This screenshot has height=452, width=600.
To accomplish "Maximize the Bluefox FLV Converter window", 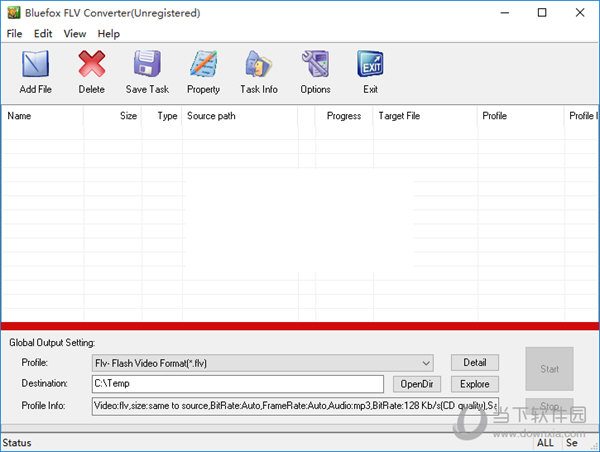I will [x=542, y=13].
